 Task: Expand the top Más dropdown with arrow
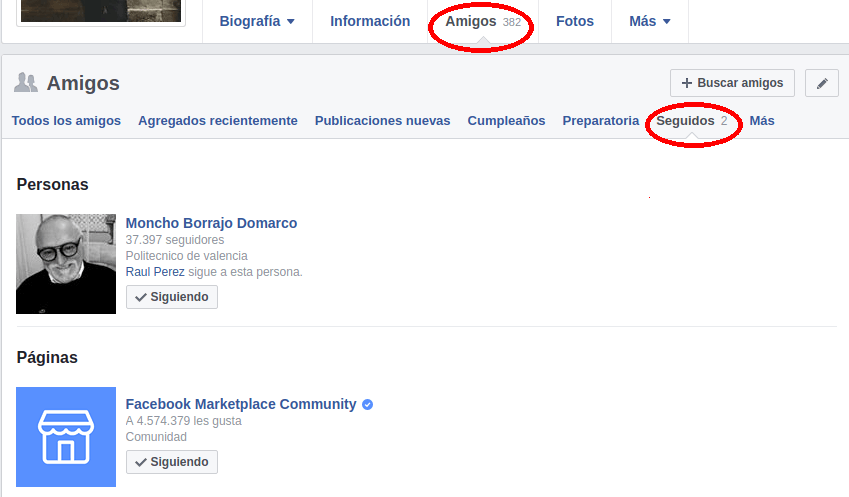click(x=650, y=21)
